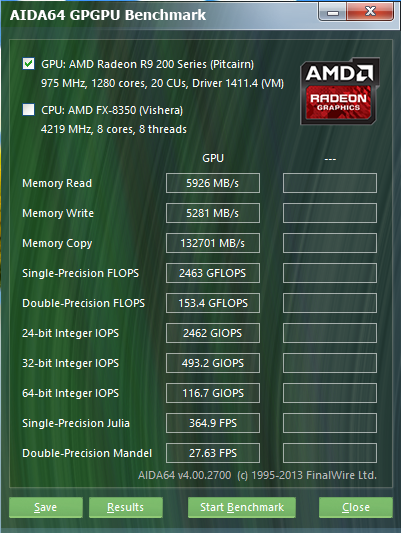The width and height of the screenshot is (401, 533).
Task: Click the 64-bit Integer IOPS 116.7 GIOPS field
Action: pos(213,393)
